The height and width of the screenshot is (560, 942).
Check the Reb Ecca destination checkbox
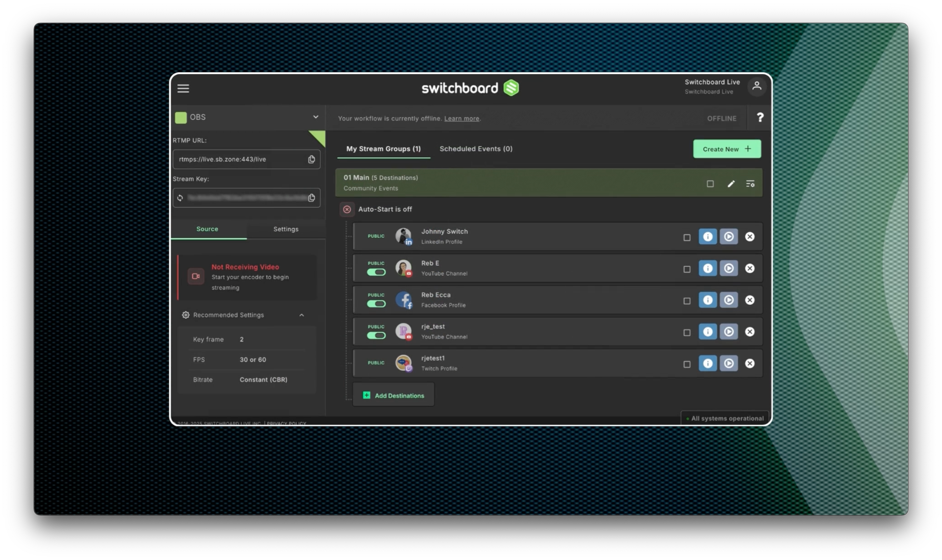coord(686,301)
